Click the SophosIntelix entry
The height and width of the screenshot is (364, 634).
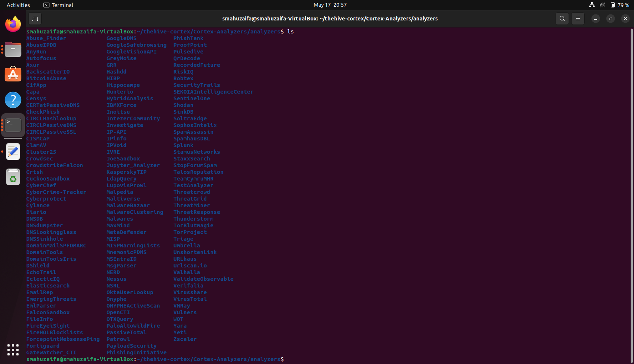(195, 125)
